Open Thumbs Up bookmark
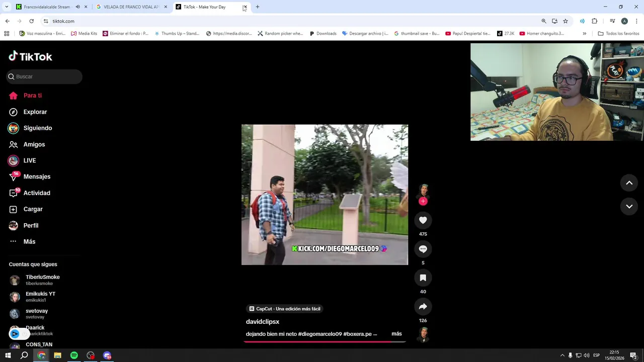Viewport: 644px width, 362px height. coord(177,34)
